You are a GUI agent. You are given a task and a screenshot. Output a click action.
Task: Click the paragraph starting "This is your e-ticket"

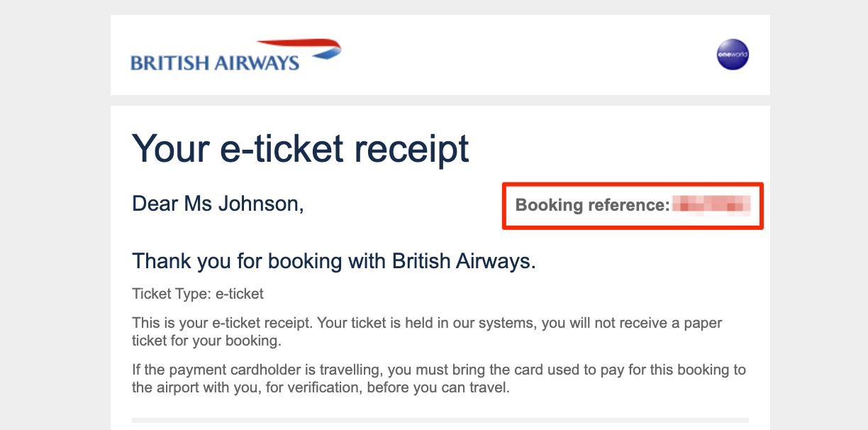click(427, 331)
